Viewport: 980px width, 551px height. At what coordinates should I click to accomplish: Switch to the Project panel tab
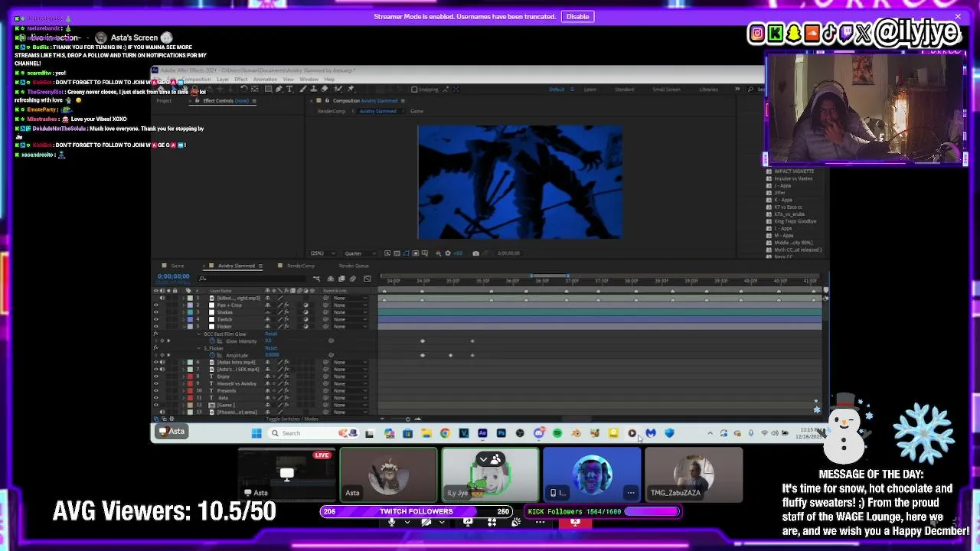click(164, 101)
